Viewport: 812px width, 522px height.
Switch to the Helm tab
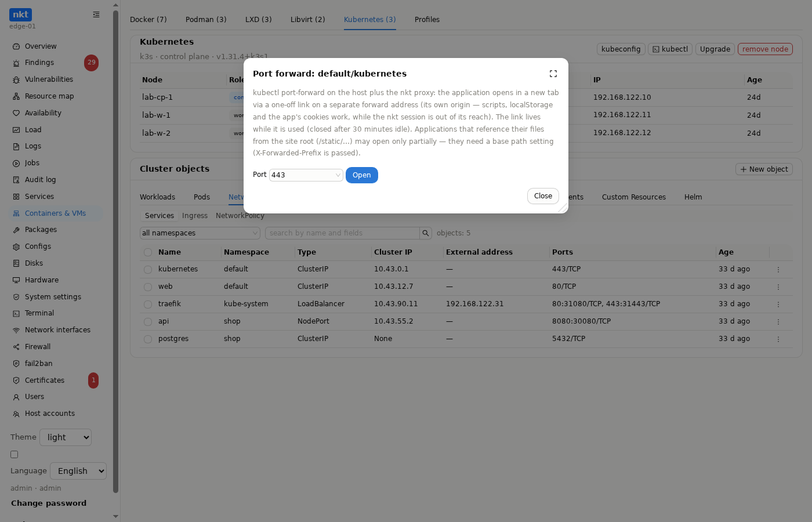pyautogui.click(x=693, y=197)
